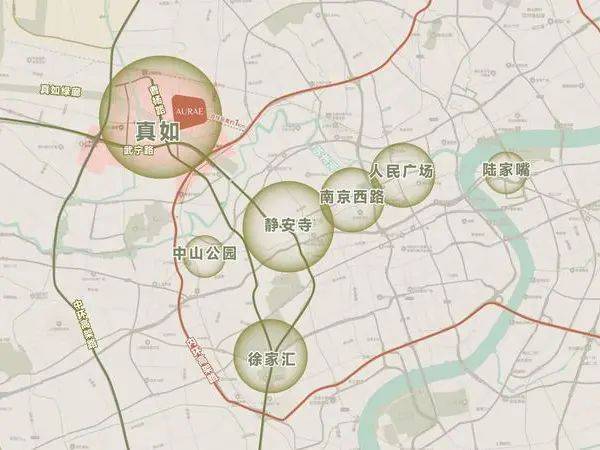
Task: Select the 真如 district bubble label
Action: click(x=158, y=131)
